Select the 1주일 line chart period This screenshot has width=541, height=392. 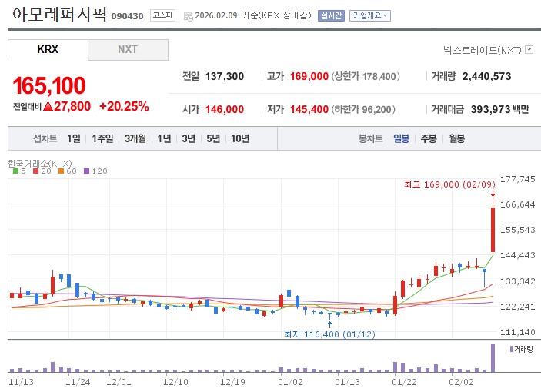pos(102,138)
